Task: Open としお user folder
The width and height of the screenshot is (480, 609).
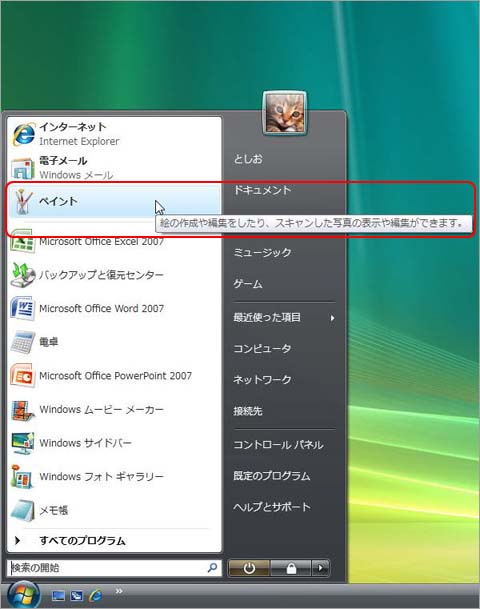Action: (248, 159)
